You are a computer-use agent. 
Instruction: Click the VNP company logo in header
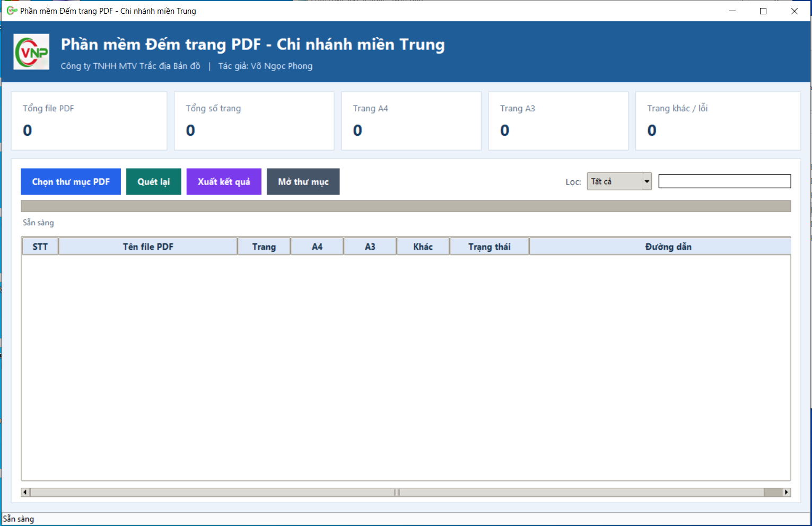31,52
